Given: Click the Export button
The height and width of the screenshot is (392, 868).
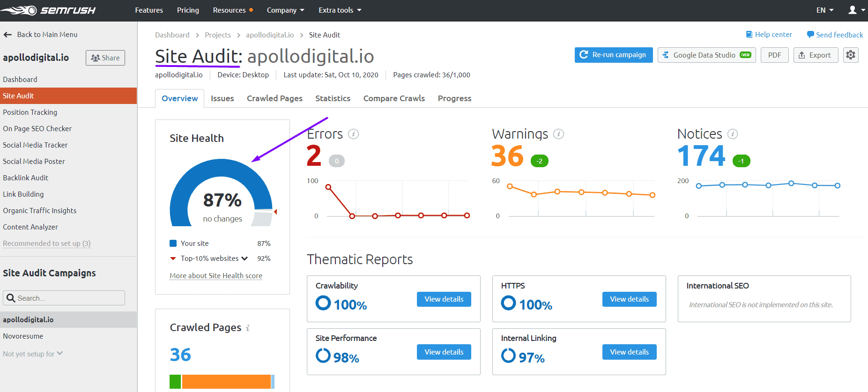Looking at the screenshot, I should point(816,55).
